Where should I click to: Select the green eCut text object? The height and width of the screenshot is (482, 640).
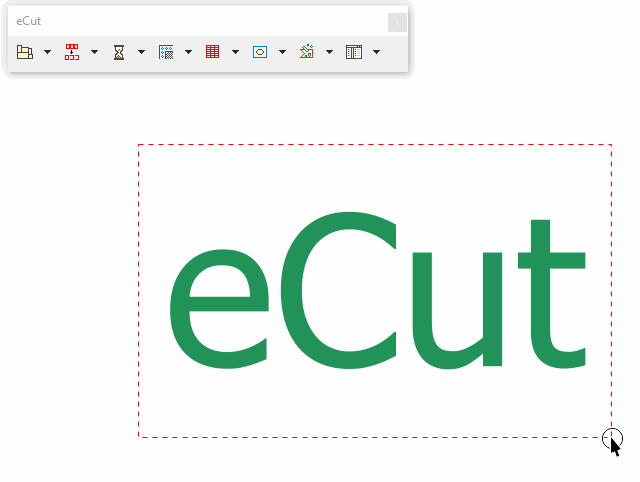(x=378, y=291)
